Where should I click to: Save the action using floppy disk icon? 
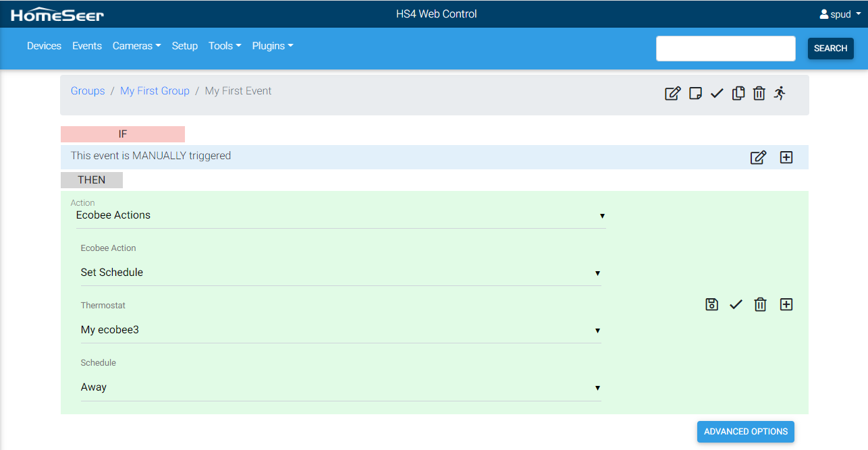(711, 304)
